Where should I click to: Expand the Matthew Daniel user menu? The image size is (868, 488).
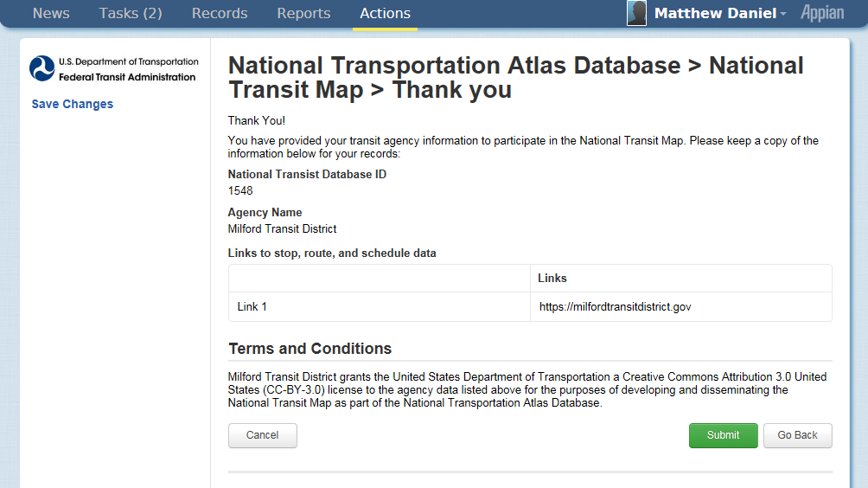click(x=719, y=14)
